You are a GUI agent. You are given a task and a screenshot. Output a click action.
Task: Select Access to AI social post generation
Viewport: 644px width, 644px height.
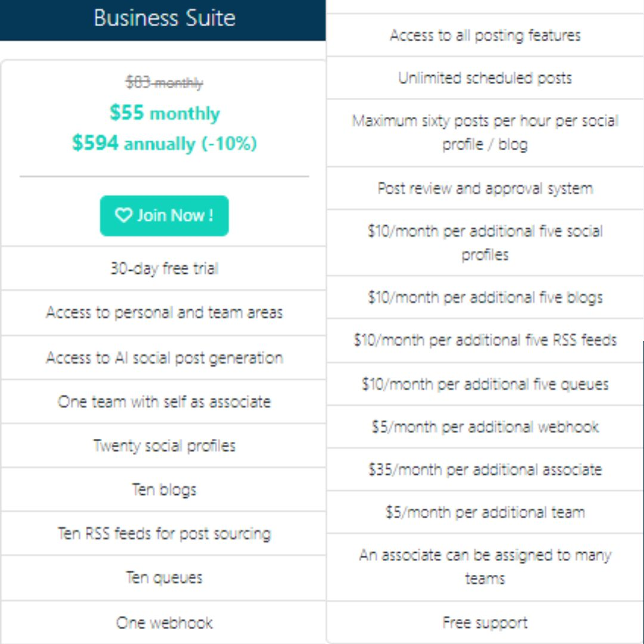[x=165, y=358]
